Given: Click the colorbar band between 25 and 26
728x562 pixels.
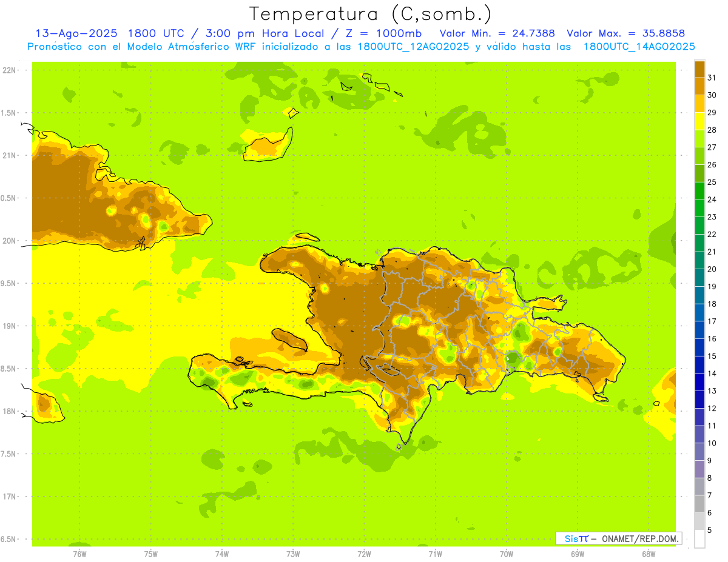Looking at the screenshot, I should point(699,173).
